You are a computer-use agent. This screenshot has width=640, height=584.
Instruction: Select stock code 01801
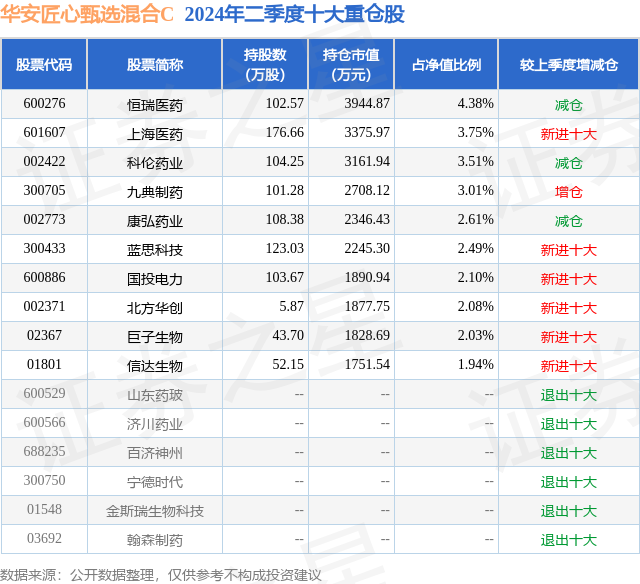(44, 364)
